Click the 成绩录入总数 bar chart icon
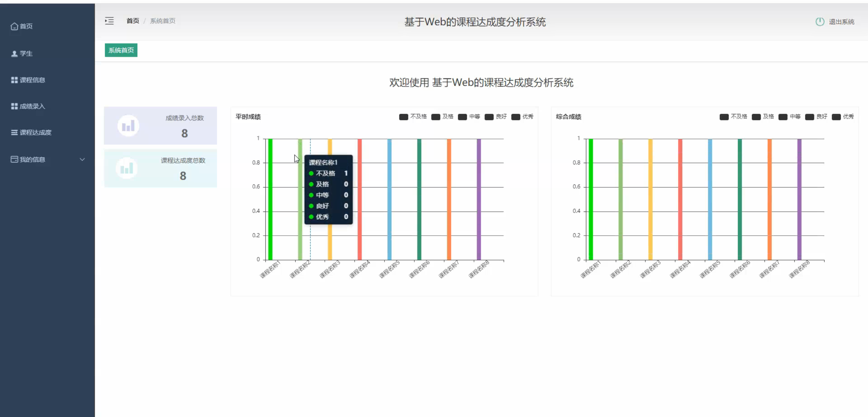Screen dimensions: 868x417 pos(128,126)
